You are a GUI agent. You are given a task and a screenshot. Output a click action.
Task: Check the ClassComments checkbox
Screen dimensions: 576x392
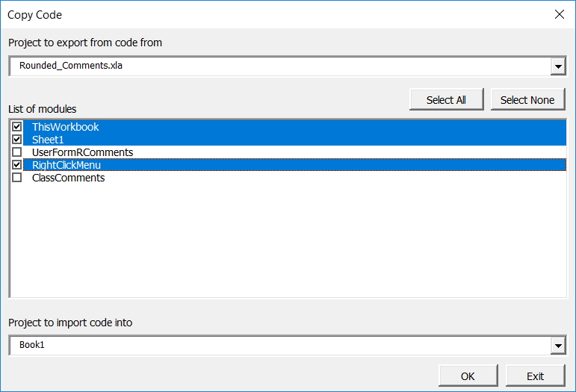tap(17, 178)
